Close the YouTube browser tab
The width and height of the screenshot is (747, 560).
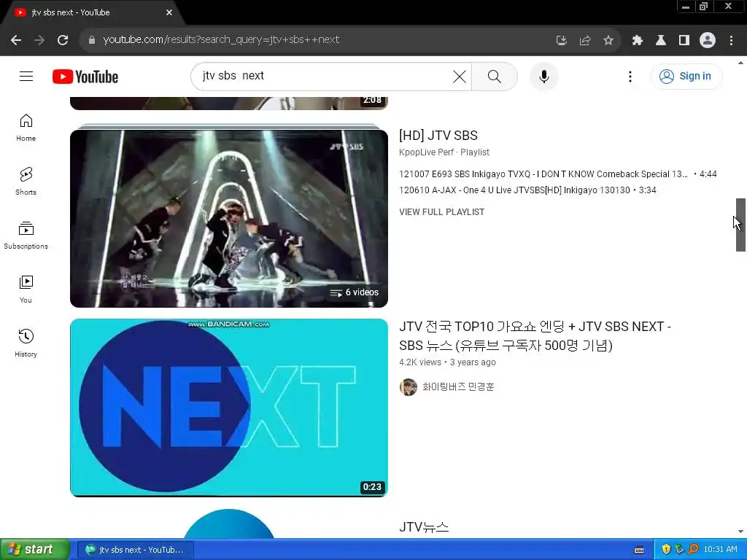169,12
